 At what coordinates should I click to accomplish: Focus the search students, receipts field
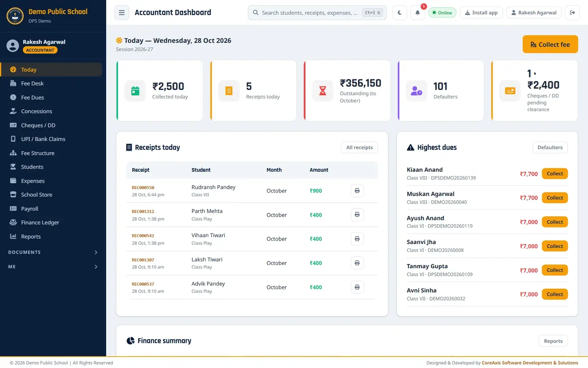coord(317,13)
